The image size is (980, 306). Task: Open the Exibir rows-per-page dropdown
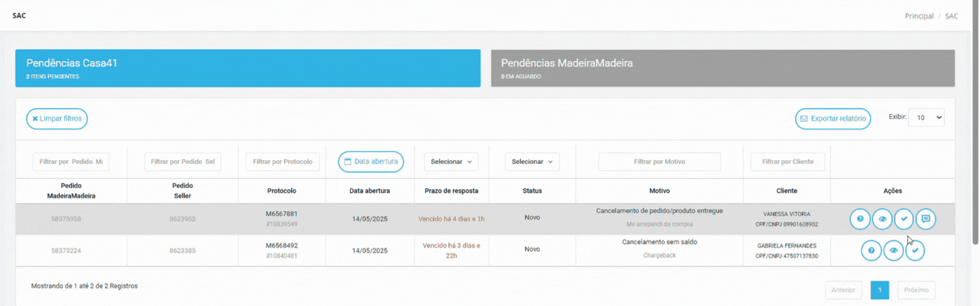pos(926,117)
